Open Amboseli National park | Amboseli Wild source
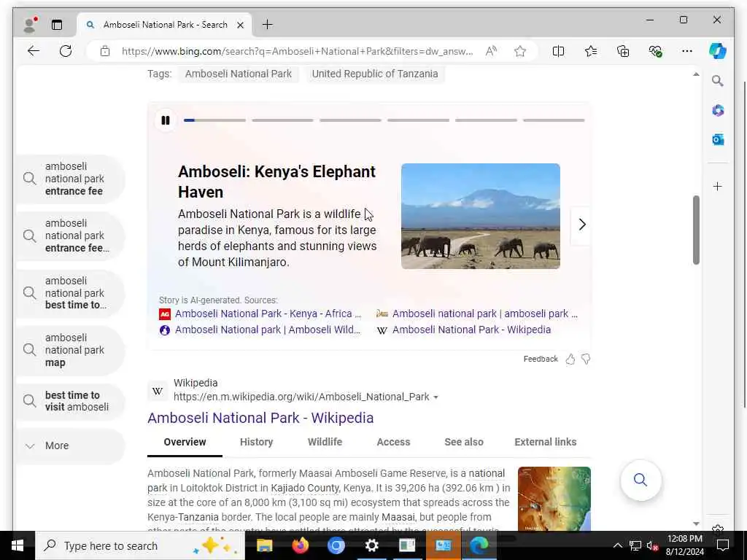The width and height of the screenshot is (747, 560). click(268, 330)
